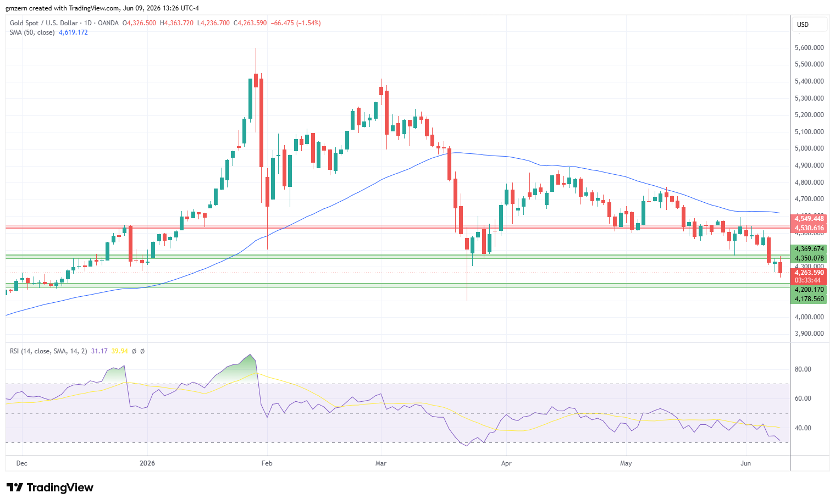
Task: Click the Apr label on time axis
Action: tap(506, 463)
